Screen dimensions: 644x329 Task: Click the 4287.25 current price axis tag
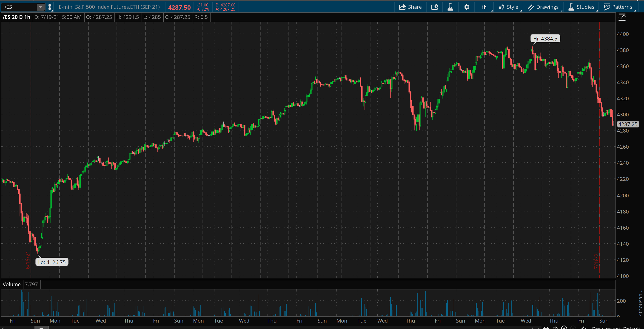pos(628,124)
